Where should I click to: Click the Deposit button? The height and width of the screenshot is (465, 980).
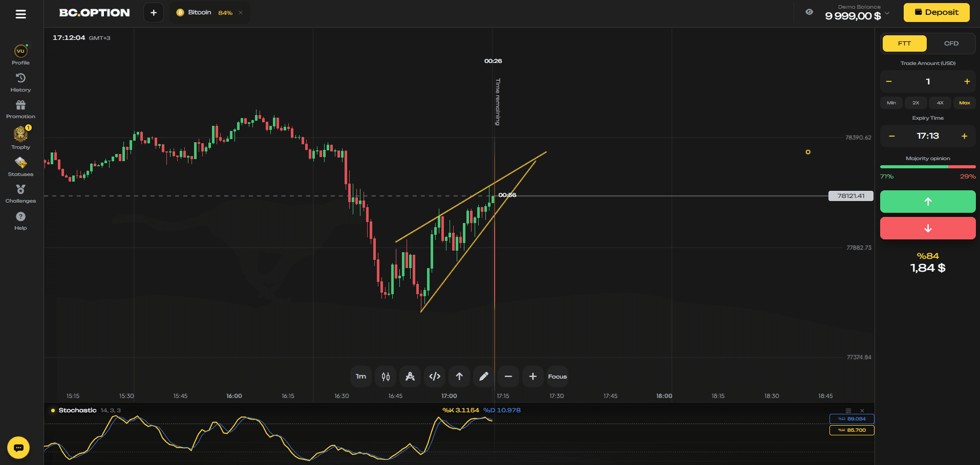click(x=936, y=12)
